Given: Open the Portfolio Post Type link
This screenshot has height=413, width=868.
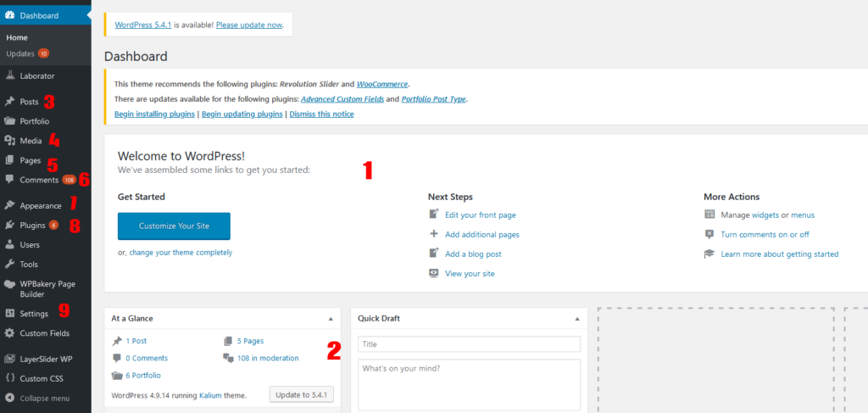Looking at the screenshot, I should (x=434, y=100).
